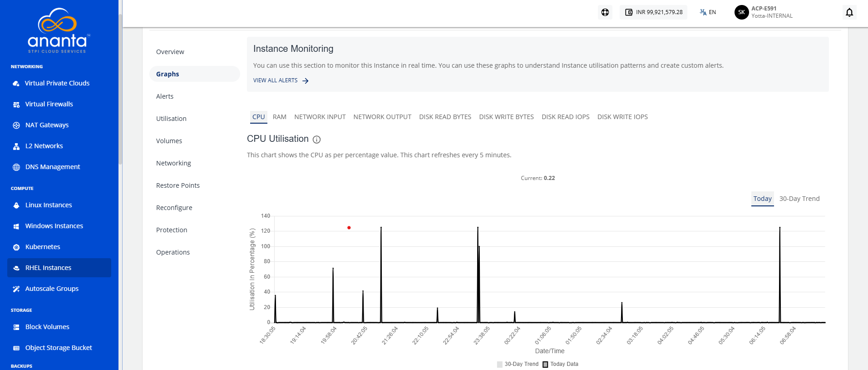Viewport: 868px width, 370px height.
Task: Click the L2 Networks sidebar icon
Action: [16, 146]
